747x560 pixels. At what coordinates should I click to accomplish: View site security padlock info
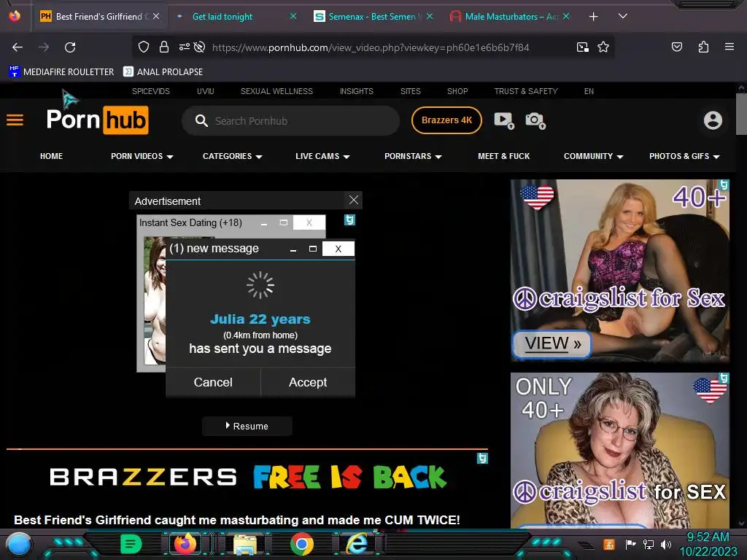(x=164, y=47)
